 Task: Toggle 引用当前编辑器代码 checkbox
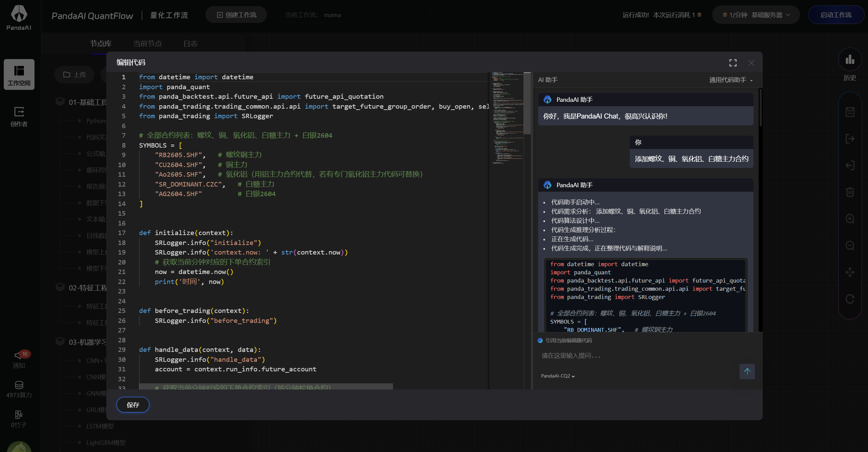pyautogui.click(x=540, y=340)
